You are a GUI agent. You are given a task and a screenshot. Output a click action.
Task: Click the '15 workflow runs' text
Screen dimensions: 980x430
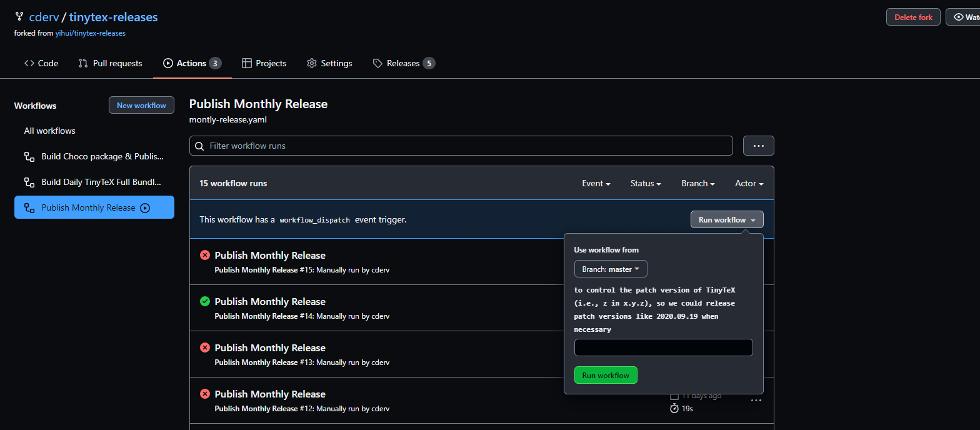click(x=233, y=183)
